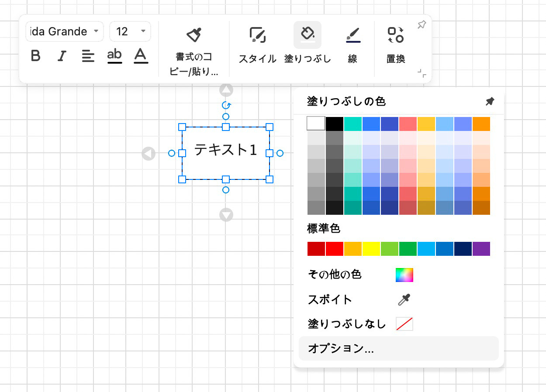The height and width of the screenshot is (392, 546).
Task: Pin the 塗りつぶしの色 panel
Action: point(489,101)
